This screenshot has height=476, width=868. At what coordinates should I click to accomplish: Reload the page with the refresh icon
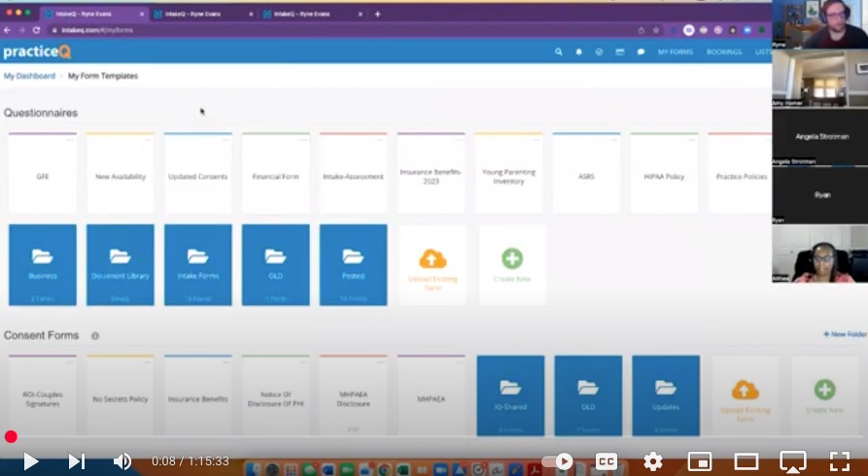click(37, 30)
